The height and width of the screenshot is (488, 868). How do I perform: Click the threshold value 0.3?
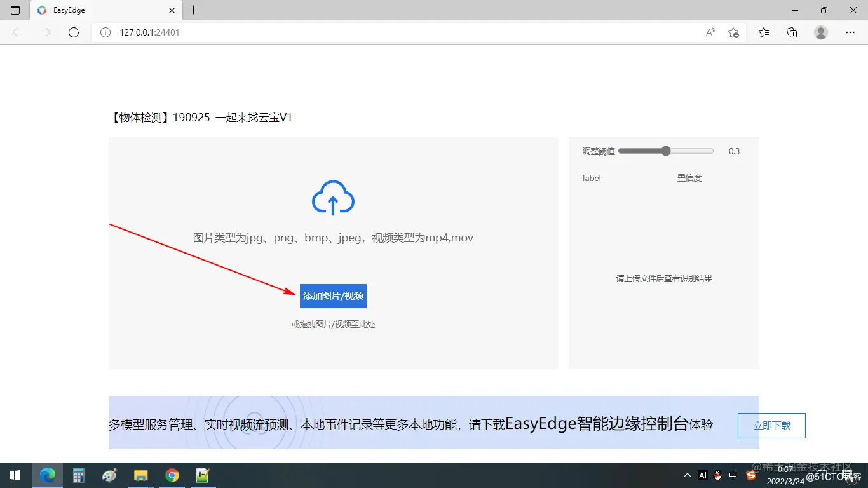(x=734, y=151)
